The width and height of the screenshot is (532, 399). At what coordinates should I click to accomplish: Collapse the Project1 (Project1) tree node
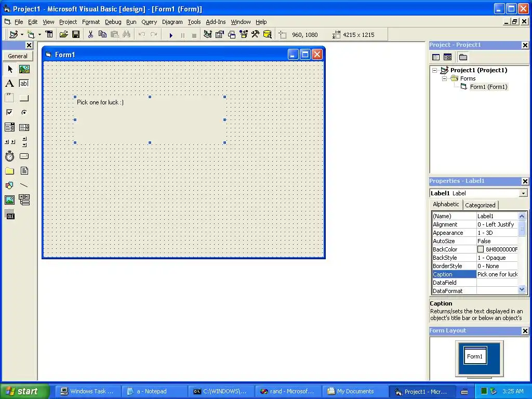(x=435, y=70)
